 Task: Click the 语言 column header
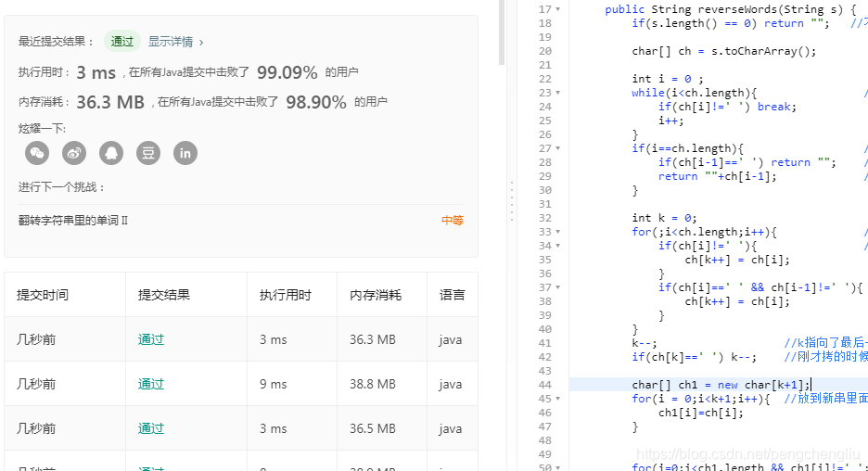[x=453, y=295]
